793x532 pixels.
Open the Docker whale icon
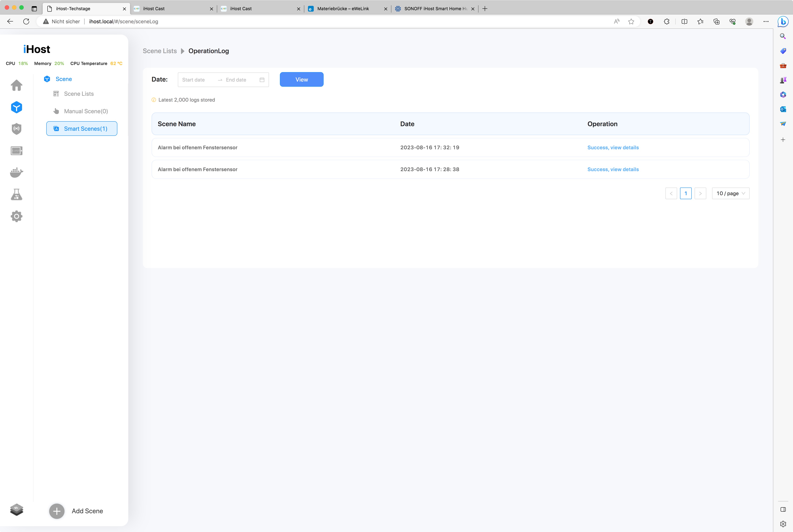tap(16, 173)
